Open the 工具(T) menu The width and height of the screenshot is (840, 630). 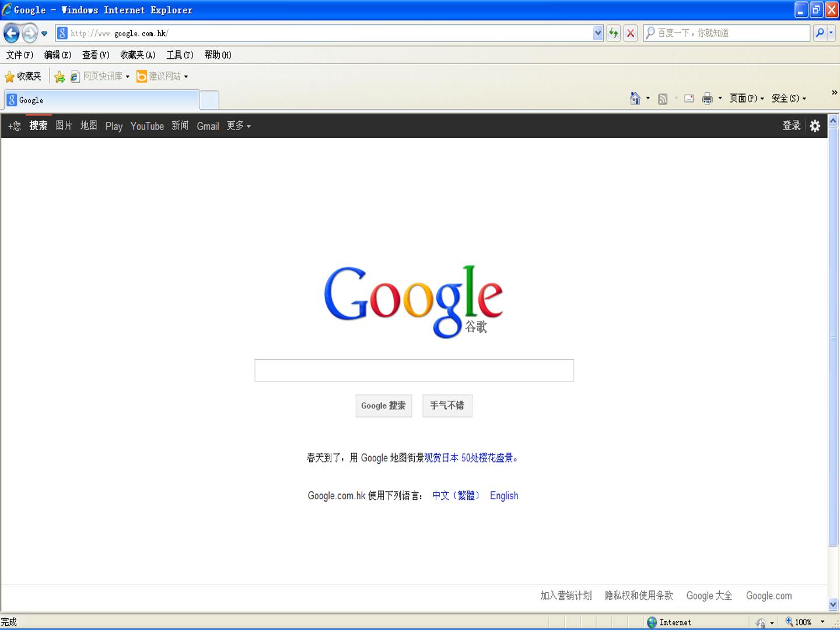point(180,55)
